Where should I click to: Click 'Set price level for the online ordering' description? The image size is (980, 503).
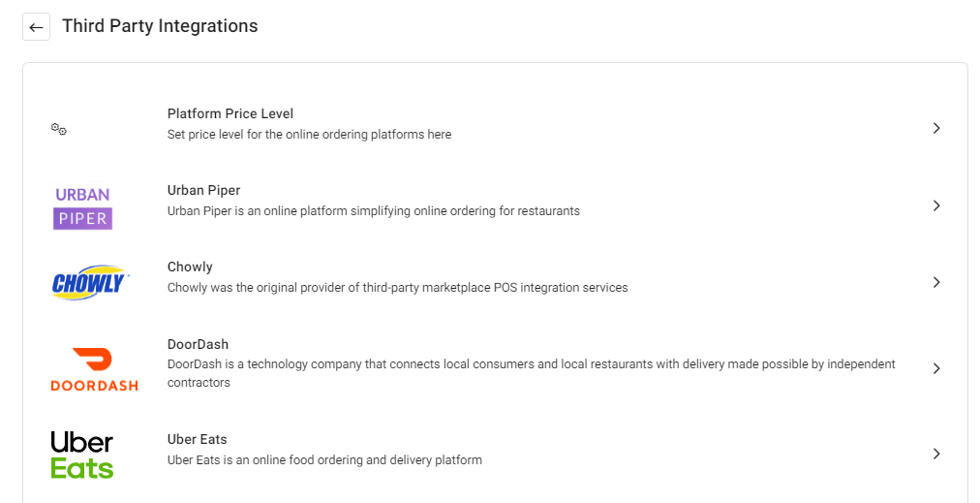(309, 135)
